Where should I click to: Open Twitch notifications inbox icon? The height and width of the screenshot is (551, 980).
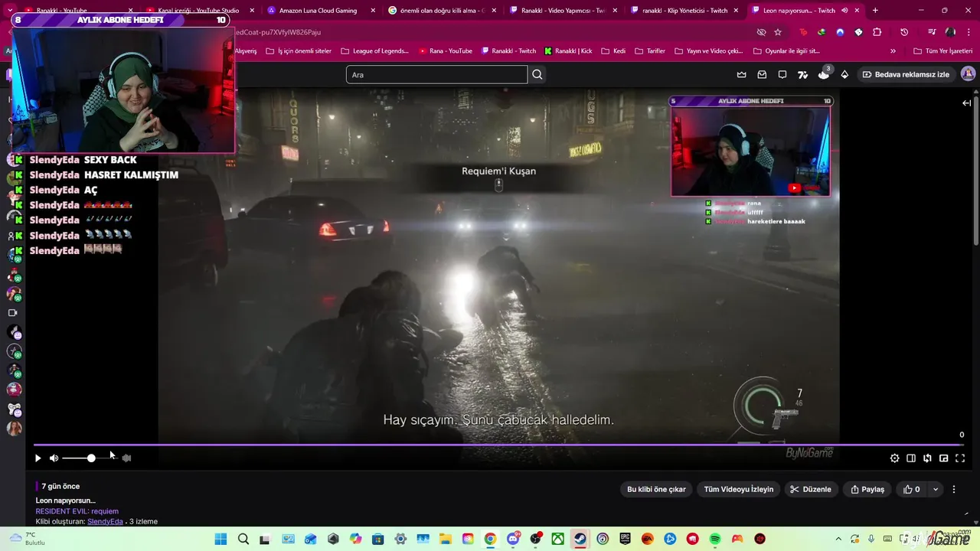pyautogui.click(x=762, y=74)
